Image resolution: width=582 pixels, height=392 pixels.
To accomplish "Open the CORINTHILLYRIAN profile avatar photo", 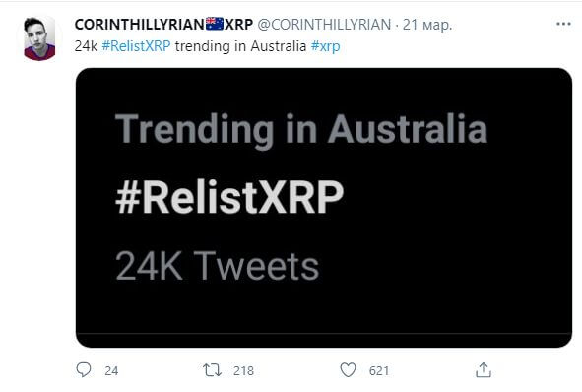I will (x=39, y=38).
